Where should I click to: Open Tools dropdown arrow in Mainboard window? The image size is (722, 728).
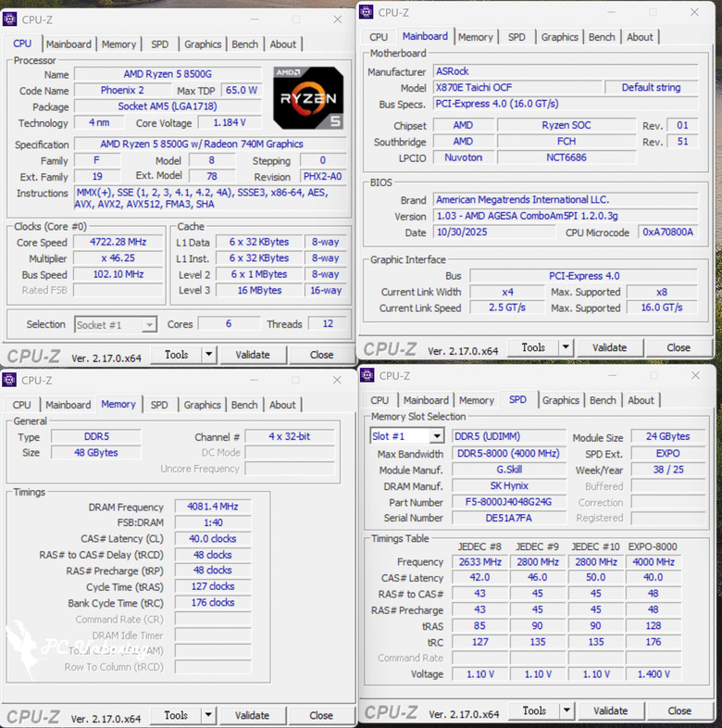pyautogui.click(x=566, y=347)
